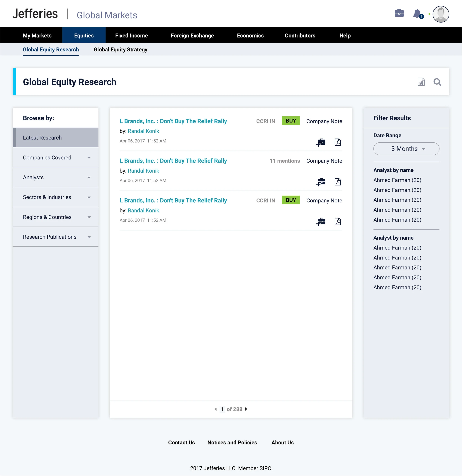Click BUY badge on third note
The width and height of the screenshot is (462, 476).
tap(291, 200)
